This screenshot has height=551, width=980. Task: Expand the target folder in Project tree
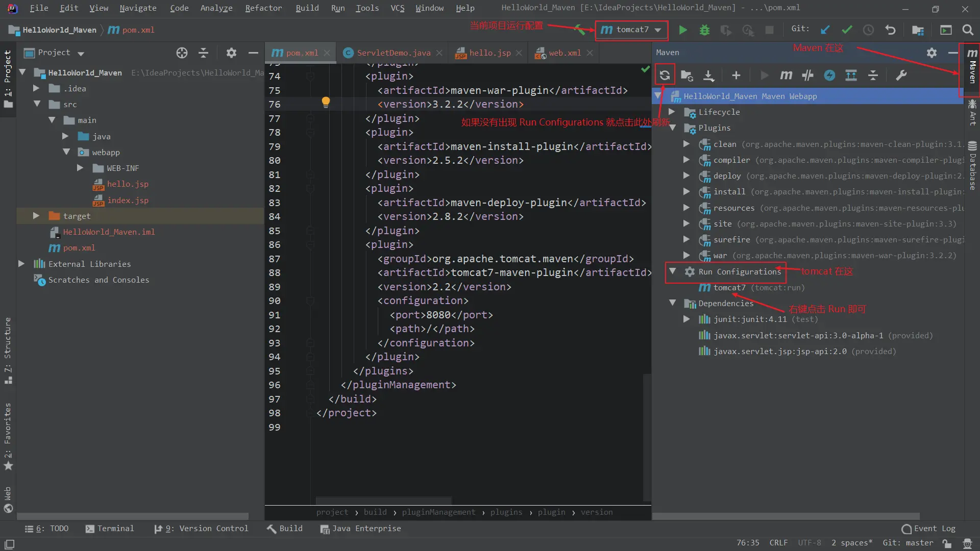[x=36, y=216]
